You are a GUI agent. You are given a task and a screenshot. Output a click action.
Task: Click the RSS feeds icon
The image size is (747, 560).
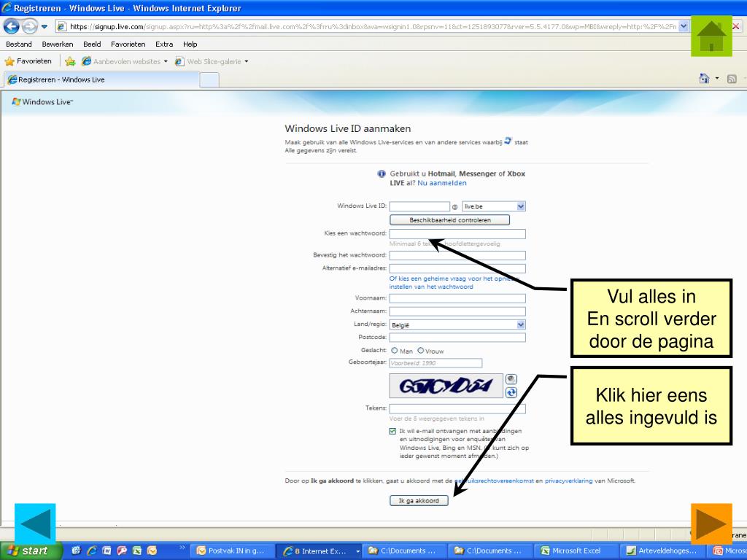click(732, 79)
